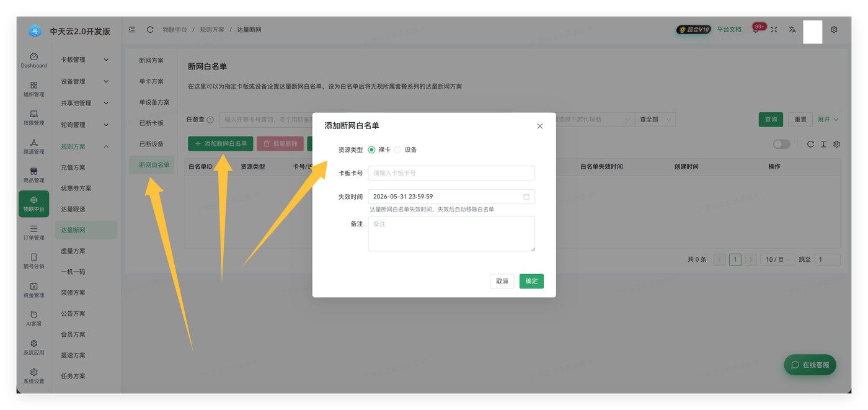Open the header settings gear

tap(834, 29)
